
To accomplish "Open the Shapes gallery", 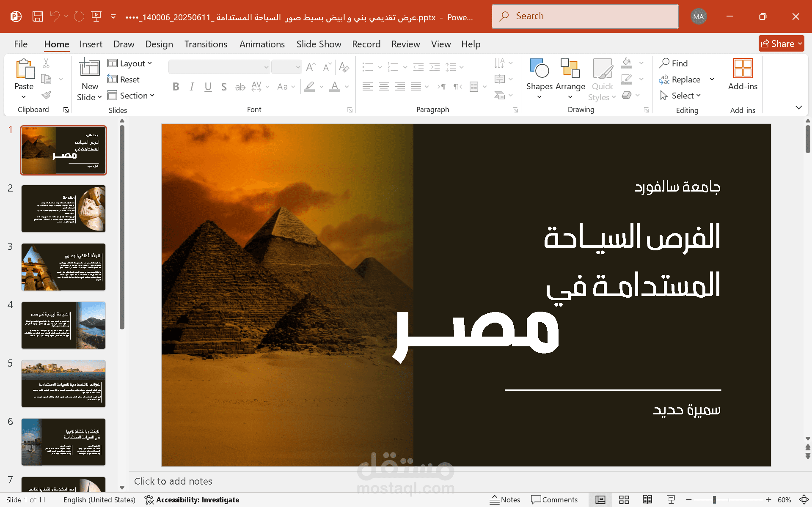I will 539,79.
